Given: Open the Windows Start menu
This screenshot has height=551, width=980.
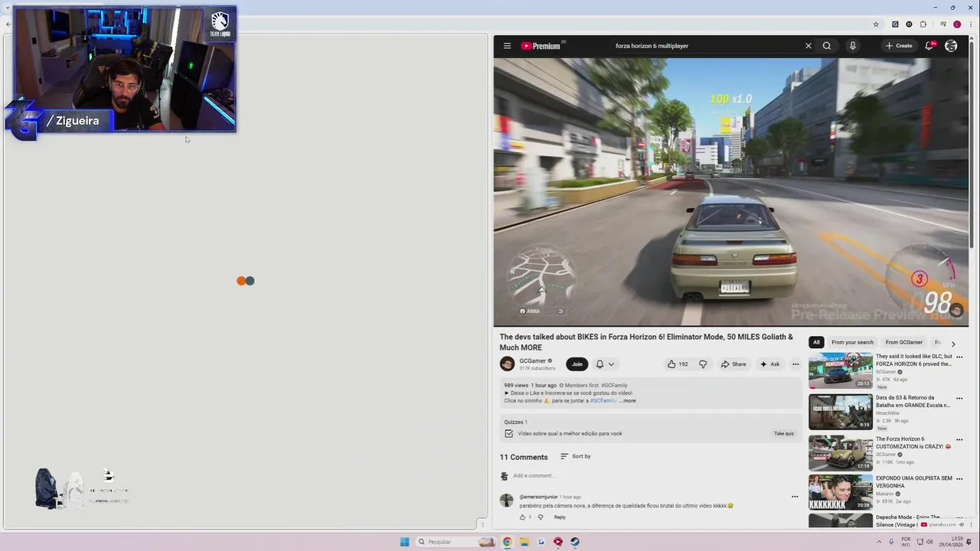Looking at the screenshot, I should pos(404,542).
